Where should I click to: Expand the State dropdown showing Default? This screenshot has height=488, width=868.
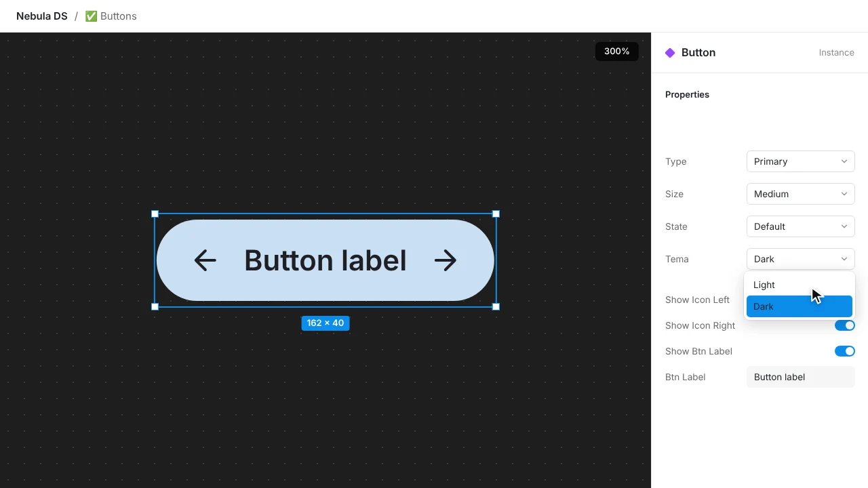pyautogui.click(x=801, y=226)
